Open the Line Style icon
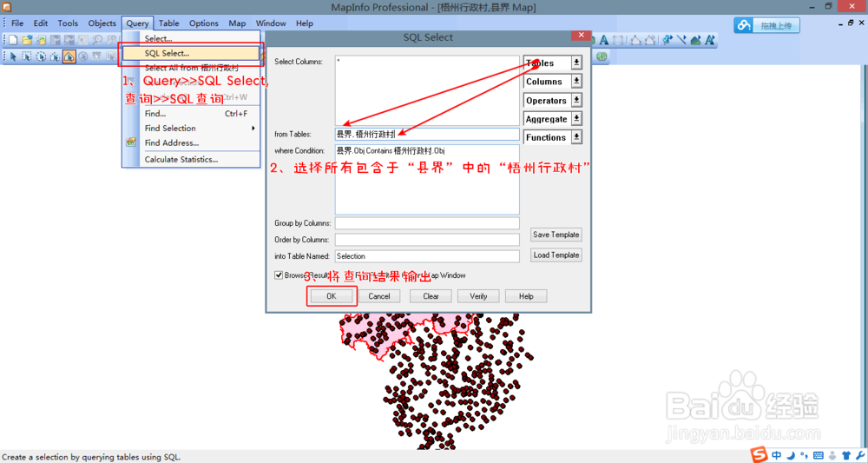This screenshot has width=868, height=463. [x=681, y=40]
